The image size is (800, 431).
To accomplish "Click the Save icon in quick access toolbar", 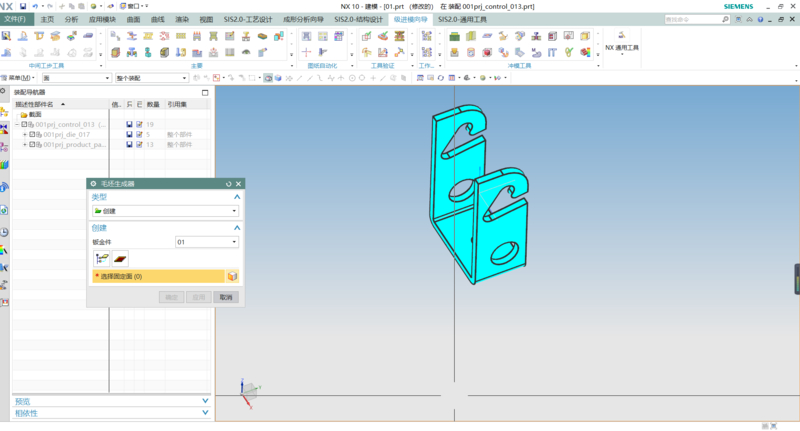I will [x=23, y=6].
